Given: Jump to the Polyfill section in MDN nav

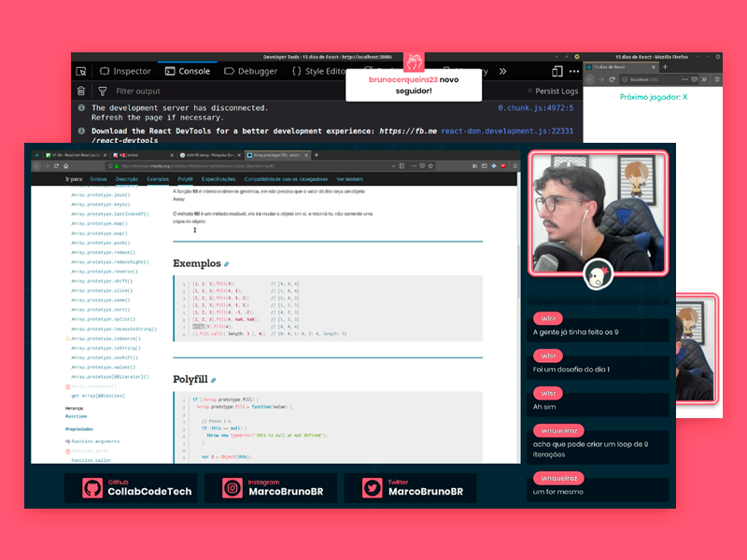Looking at the screenshot, I should 185,179.
